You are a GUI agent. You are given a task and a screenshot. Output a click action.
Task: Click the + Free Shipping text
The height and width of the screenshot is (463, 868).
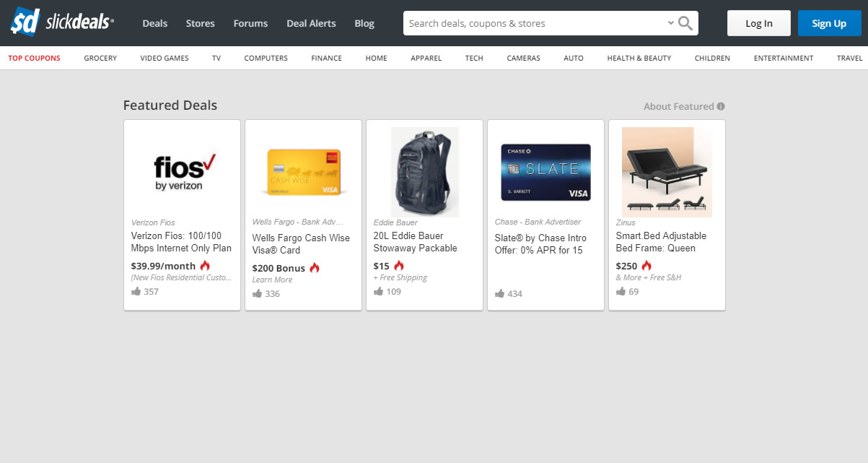(400, 277)
